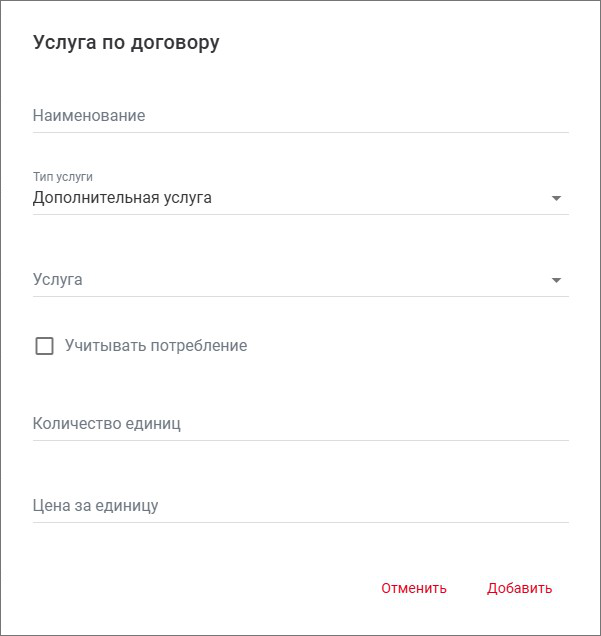Place the cursor in the unit price field
This screenshot has height=636, width=601.
[300, 506]
